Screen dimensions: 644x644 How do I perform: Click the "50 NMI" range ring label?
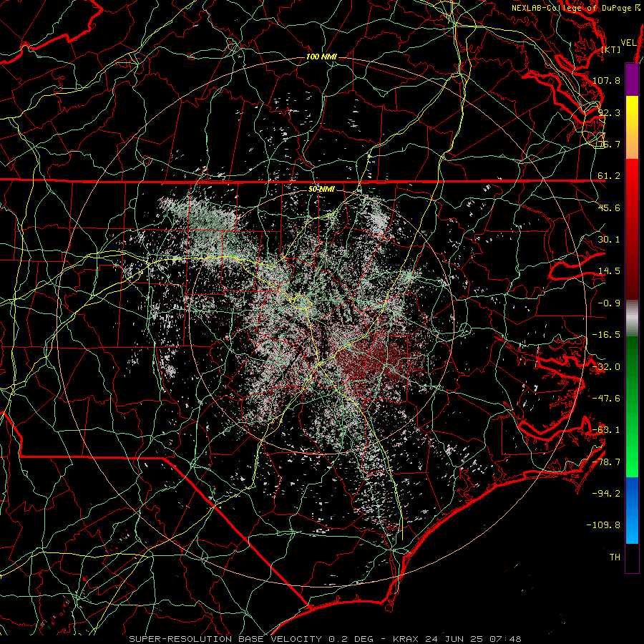[321, 190]
